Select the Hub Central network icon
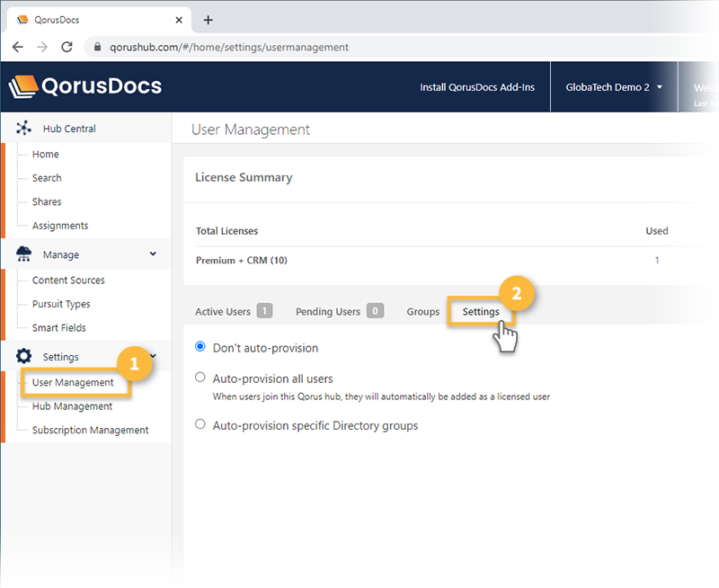The width and height of the screenshot is (719, 588). 23,127
